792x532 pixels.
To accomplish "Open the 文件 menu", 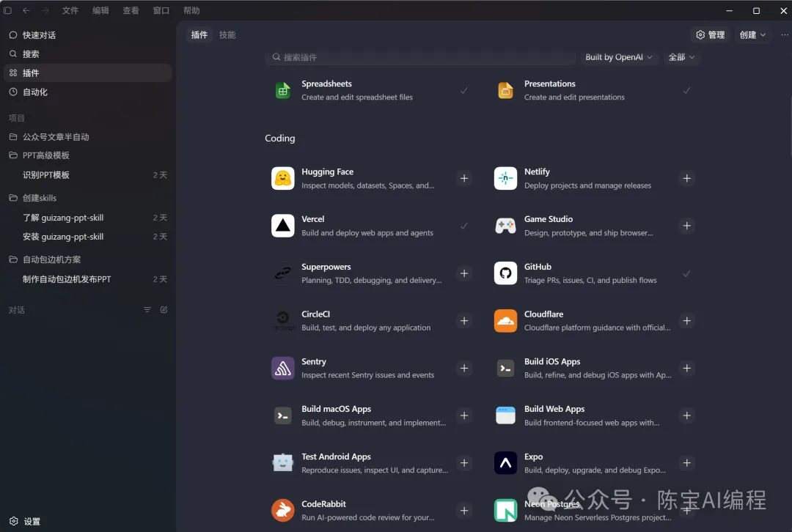I will 70,10.
